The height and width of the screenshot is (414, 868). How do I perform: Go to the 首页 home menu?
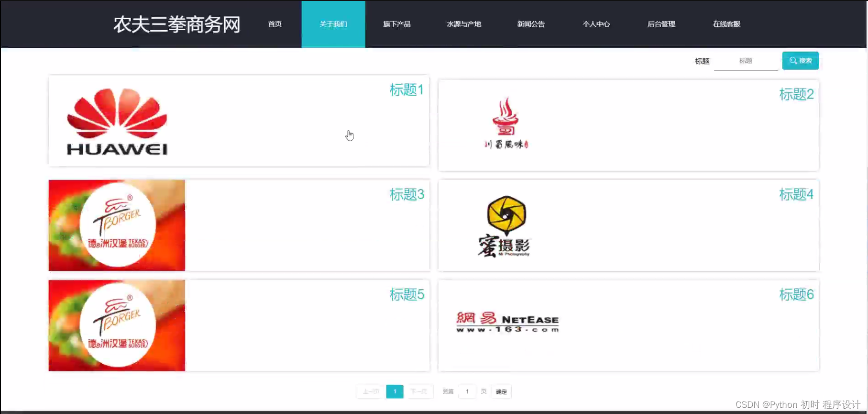[275, 24]
